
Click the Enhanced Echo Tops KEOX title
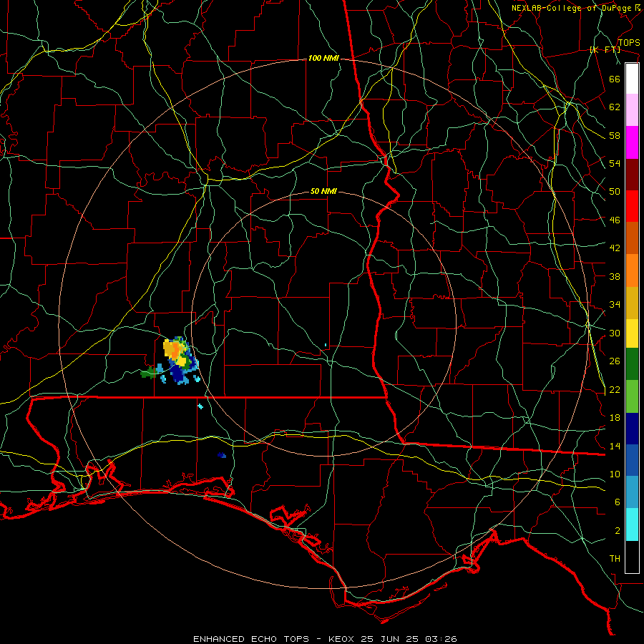coord(324,639)
